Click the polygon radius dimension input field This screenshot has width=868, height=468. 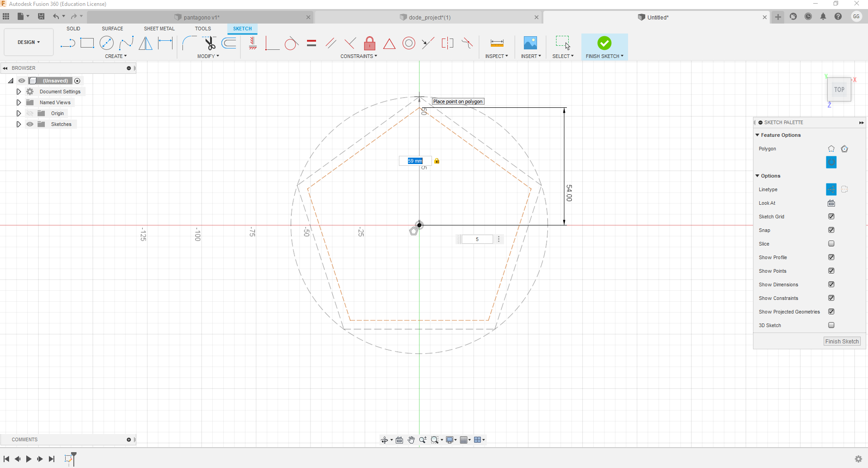click(415, 161)
